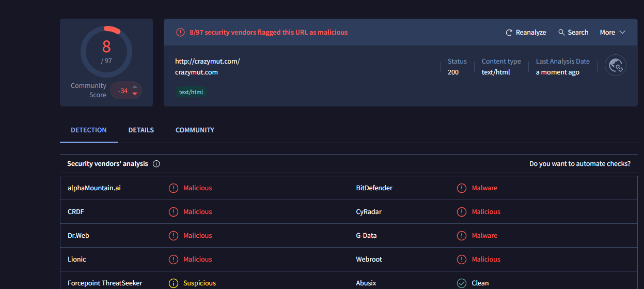Click the BitDefender vendor name

(x=374, y=188)
